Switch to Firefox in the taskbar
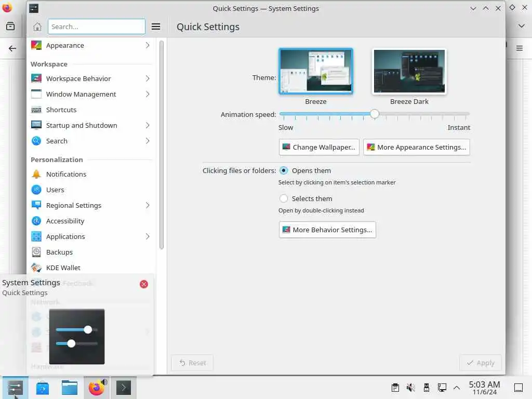 (97, 388)
